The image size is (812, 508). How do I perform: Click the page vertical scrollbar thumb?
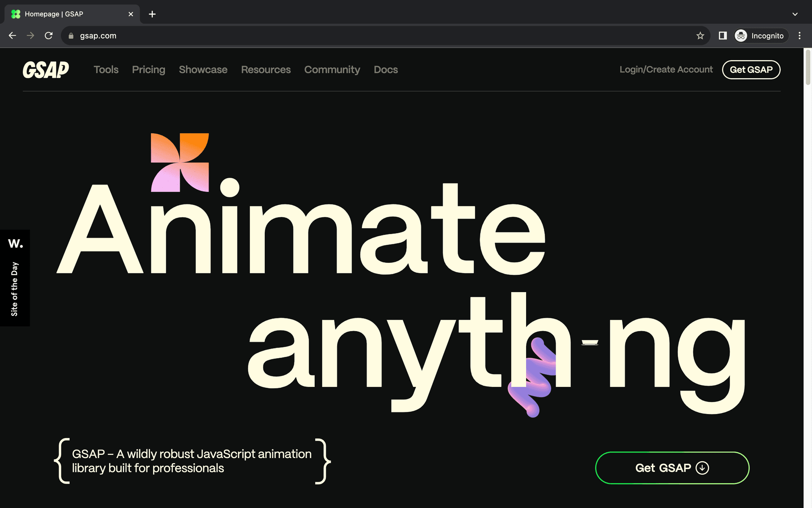808,68
